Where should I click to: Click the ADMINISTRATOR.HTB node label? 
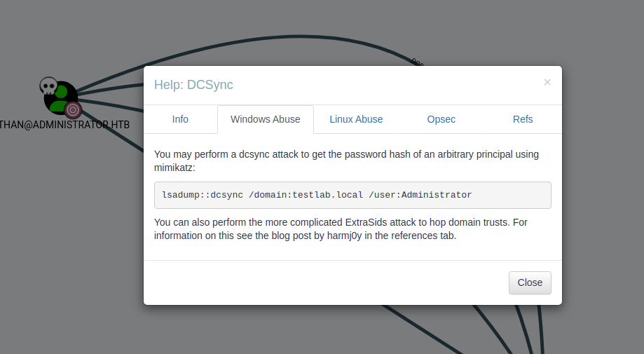click(64, 125)
